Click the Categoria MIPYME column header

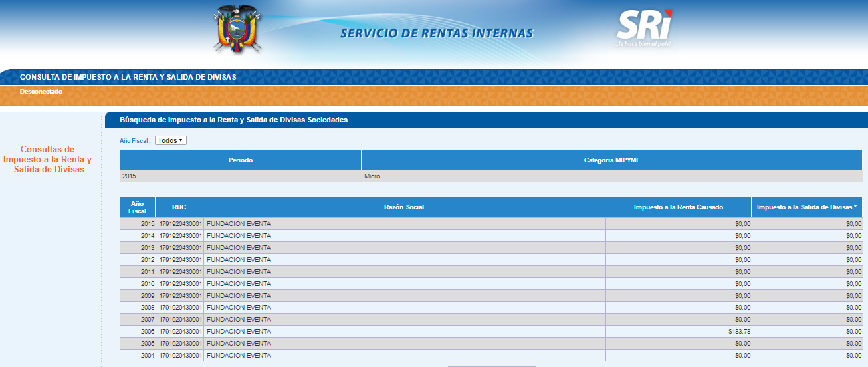pos(611,160)
